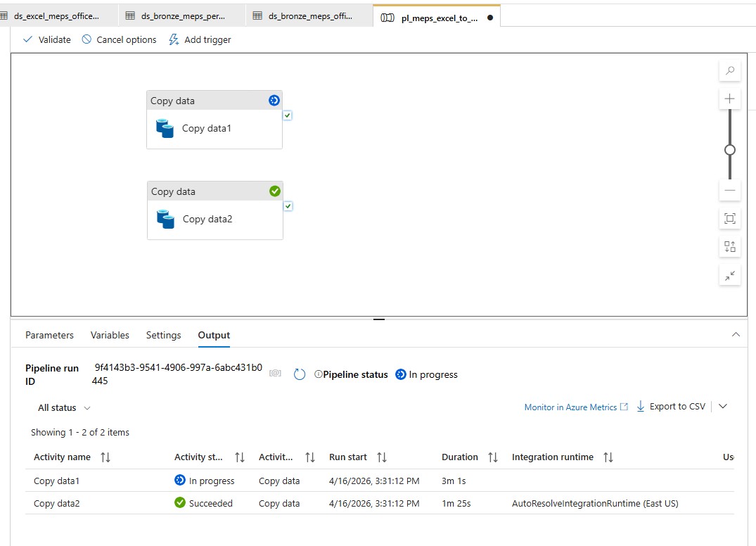Toggle the checkbox beside Copy data1 activity

[x=288, y=115]
